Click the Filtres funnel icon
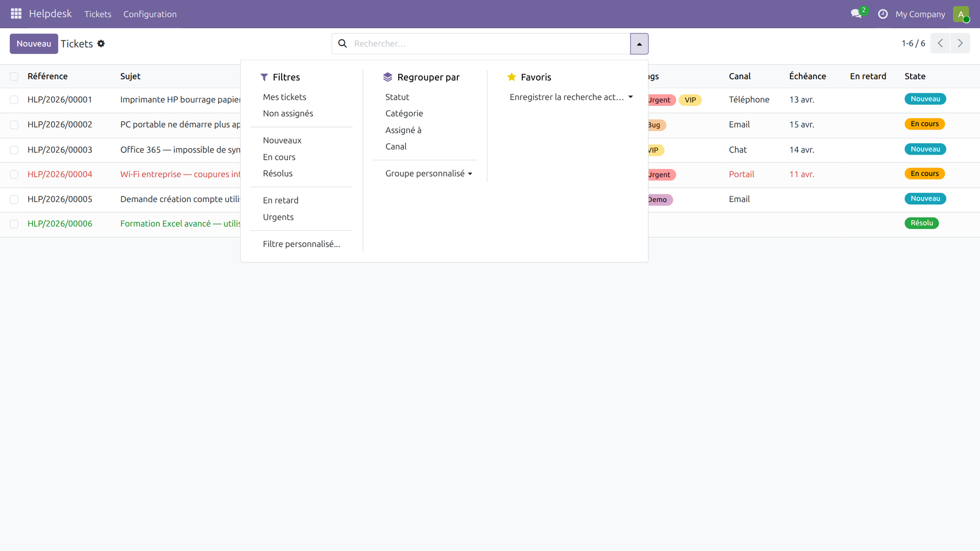This screenshot has width=980, height=551. point(264,77)
